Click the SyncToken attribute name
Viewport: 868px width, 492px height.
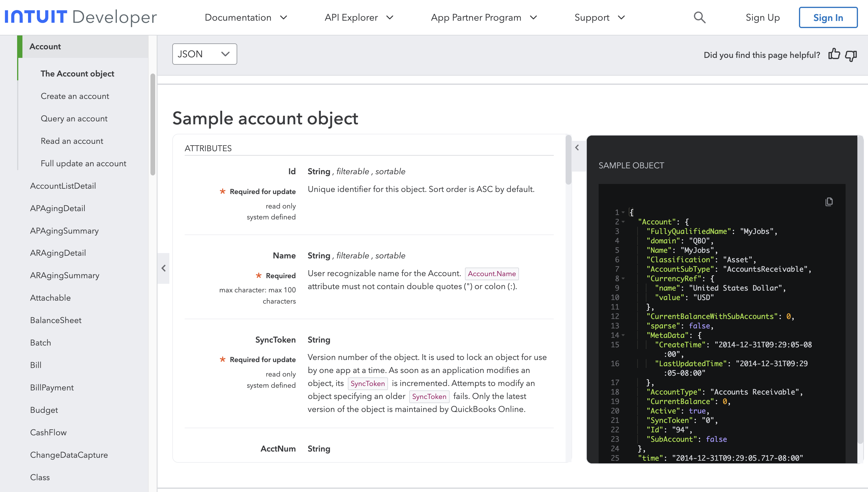[x=275, y=340]
